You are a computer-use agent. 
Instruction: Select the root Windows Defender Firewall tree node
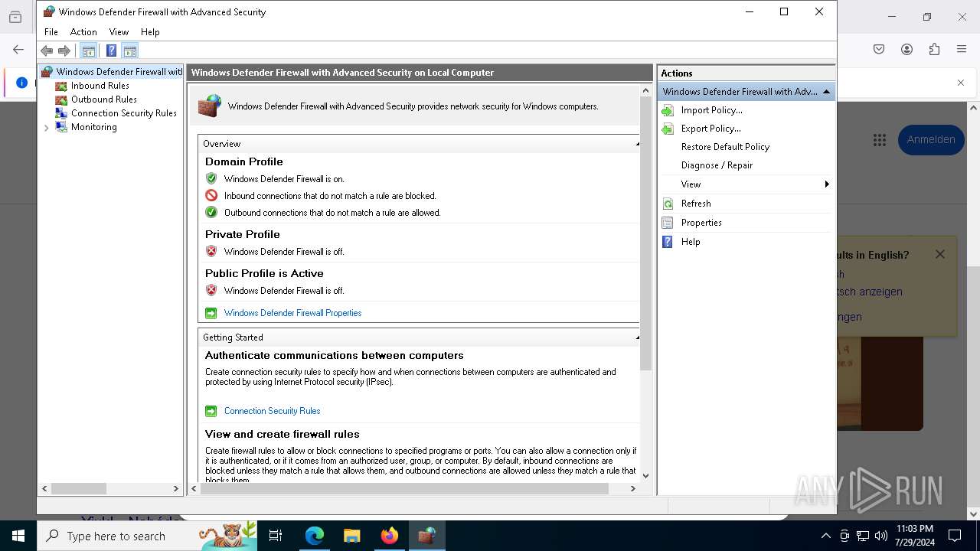119,72
